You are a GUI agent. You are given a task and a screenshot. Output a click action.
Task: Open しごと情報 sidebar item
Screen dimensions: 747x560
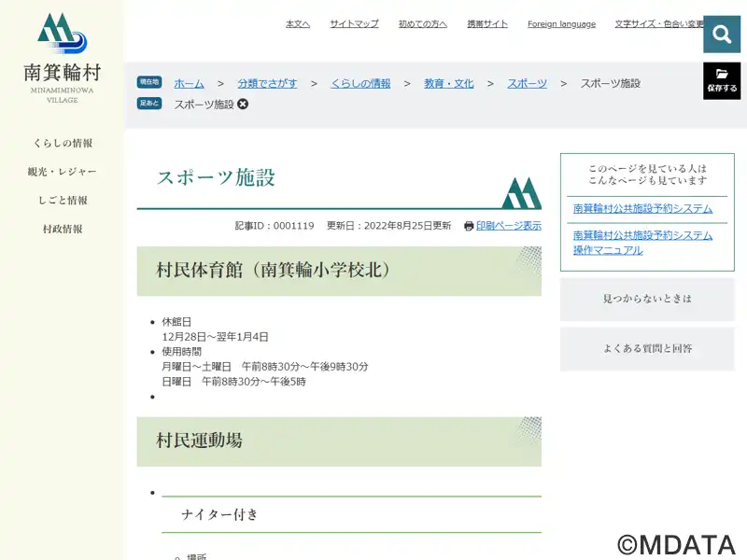tap(63, 201)
